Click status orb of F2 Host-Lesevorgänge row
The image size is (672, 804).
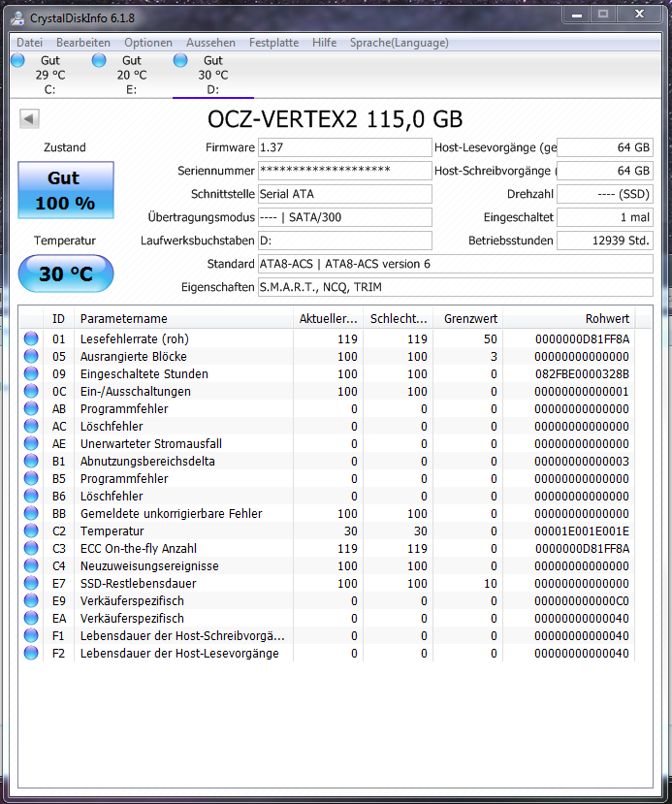point(31,654)
